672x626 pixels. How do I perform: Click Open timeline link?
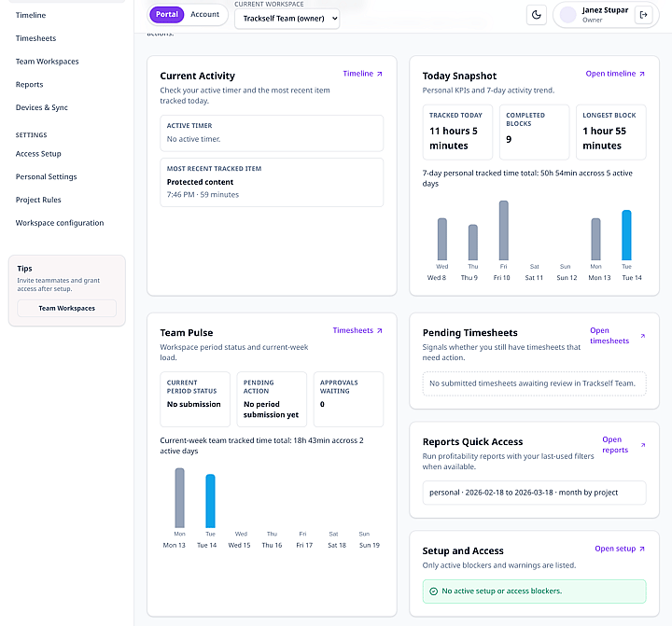coord(615,74)
